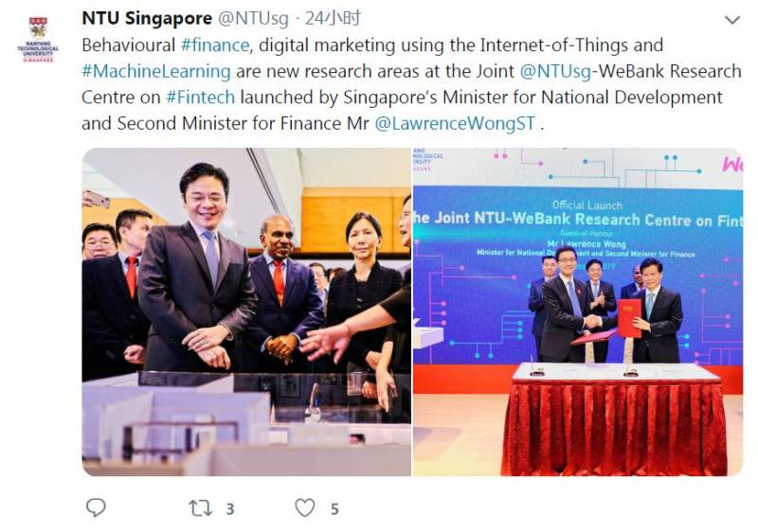Click the like count number 5
This screenshot has height=532, width=758.
point(334,509)
